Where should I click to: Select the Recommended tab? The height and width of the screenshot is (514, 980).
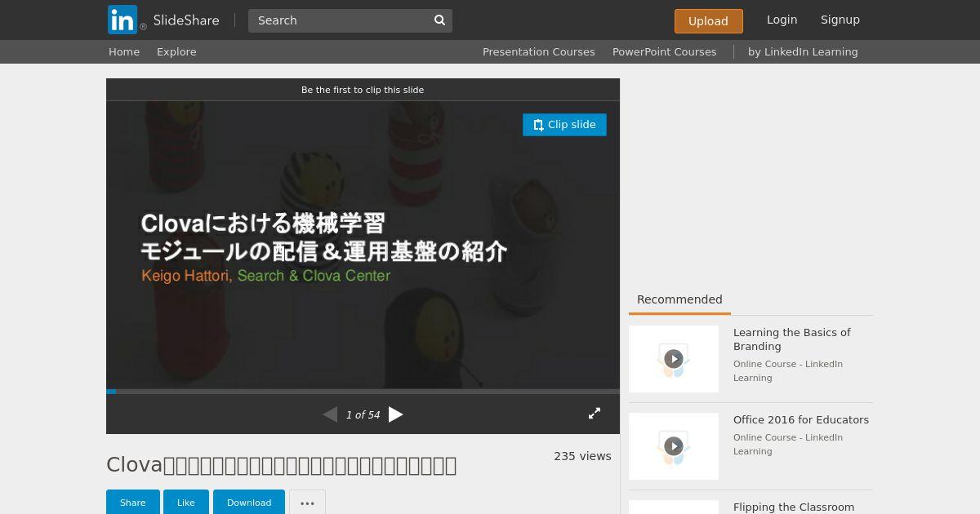[x=679, y=299]
